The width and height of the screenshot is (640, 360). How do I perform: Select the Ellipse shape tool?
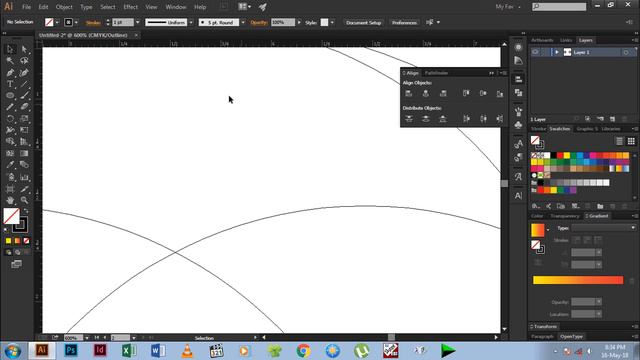[x=10, y=96]
